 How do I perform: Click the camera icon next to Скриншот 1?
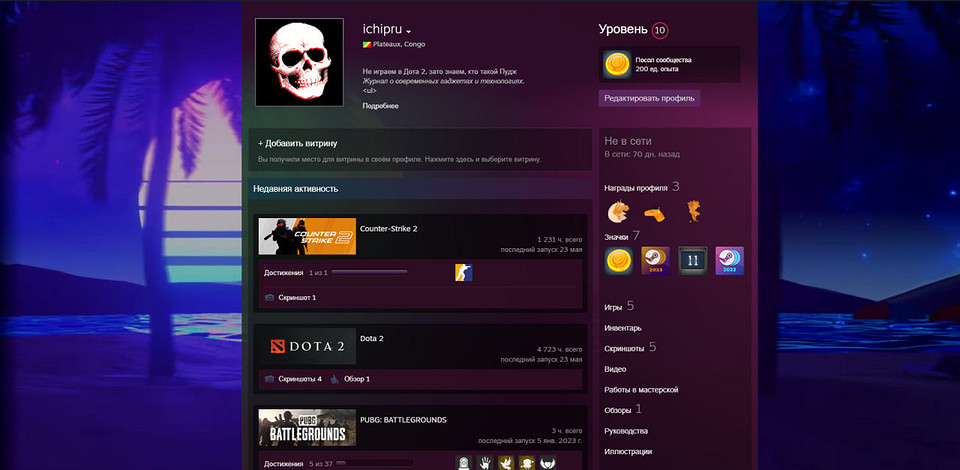[x=269, y=297]
